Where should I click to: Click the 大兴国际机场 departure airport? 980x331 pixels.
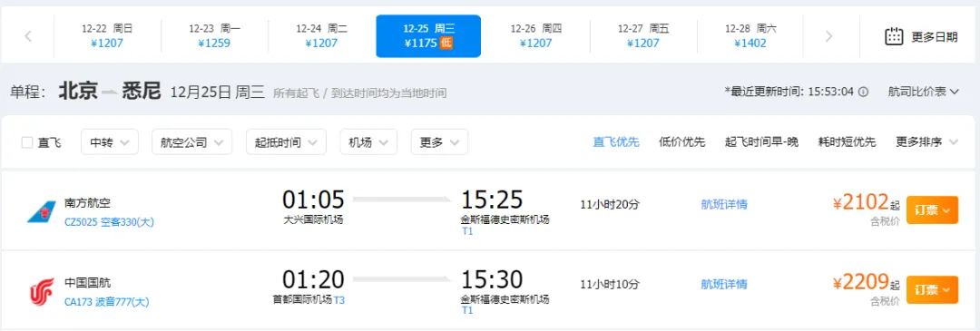coord(313,219)
